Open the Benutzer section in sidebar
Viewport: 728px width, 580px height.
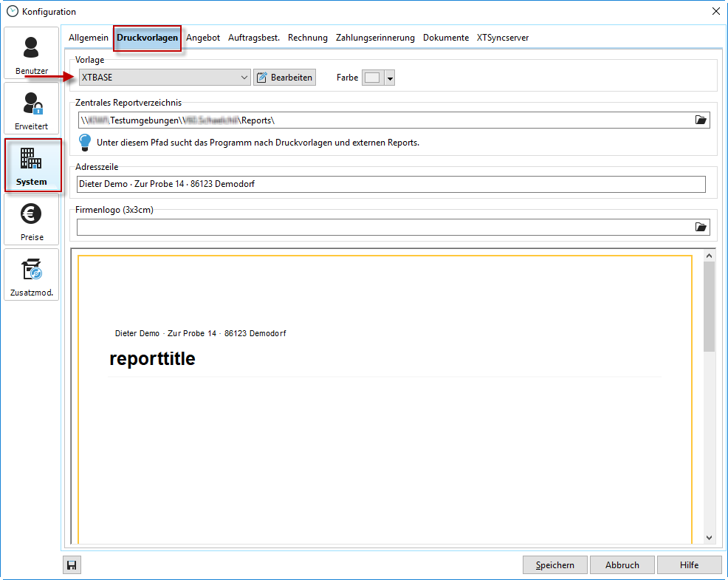point(31,54)
